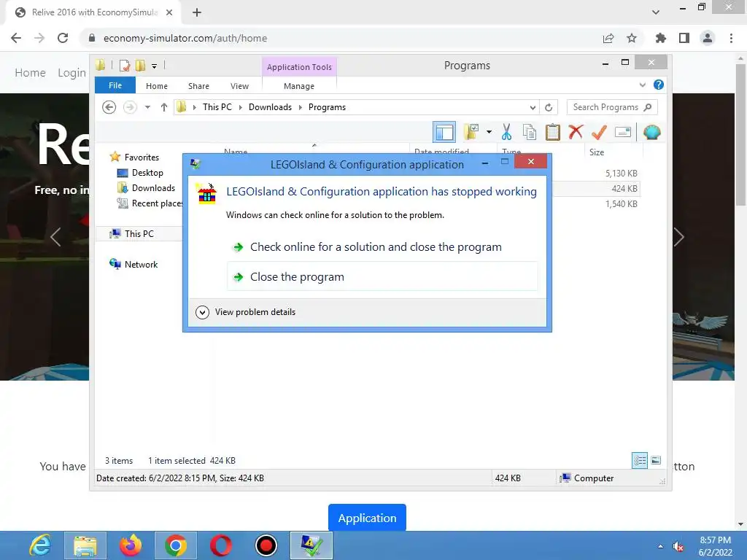Image resolution: width=747 pixels, height=560 pixels.
Task: Go back in Chrome
Action: click(16, 38)
